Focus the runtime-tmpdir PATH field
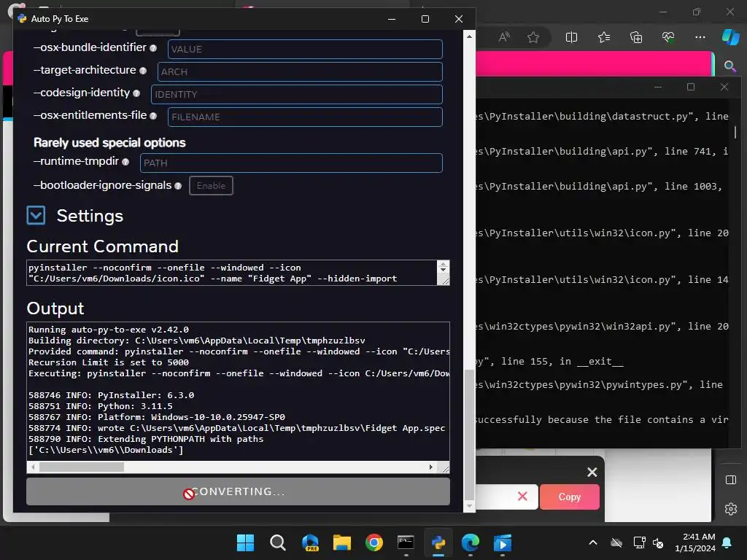 click(291, 163)
